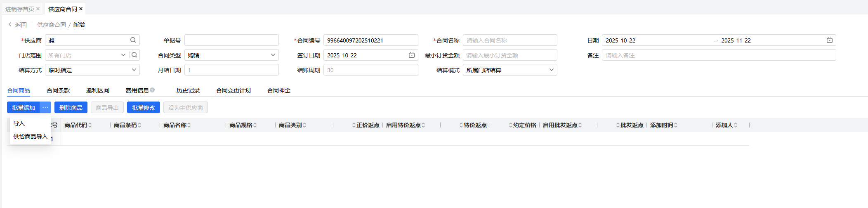Close the 供应商合同 tab
Screen dimensions: 868x208
click(x=81, y=9)
